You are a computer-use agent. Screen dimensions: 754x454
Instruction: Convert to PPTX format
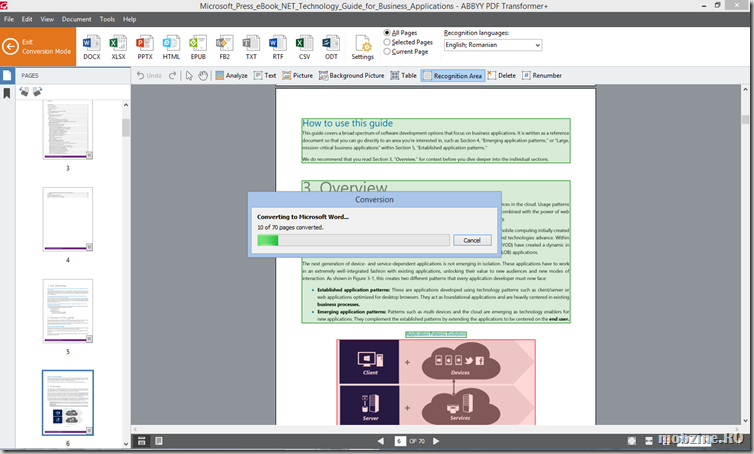(144, 47)
